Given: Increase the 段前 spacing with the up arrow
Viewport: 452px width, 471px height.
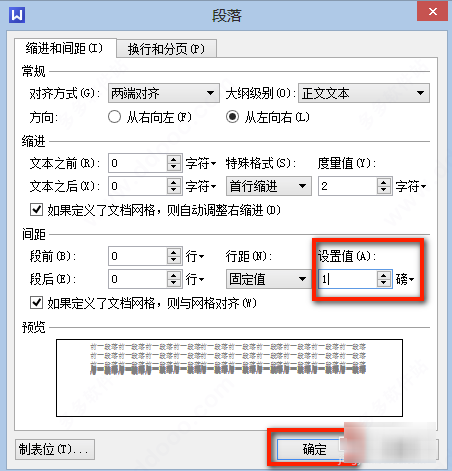Looking at the screenshot, I should click(174, 252).
